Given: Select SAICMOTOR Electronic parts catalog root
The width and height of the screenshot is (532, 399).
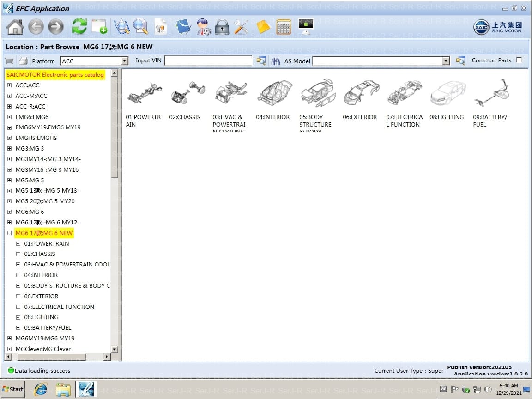Looking at the screenshot, I should (55, 75).
